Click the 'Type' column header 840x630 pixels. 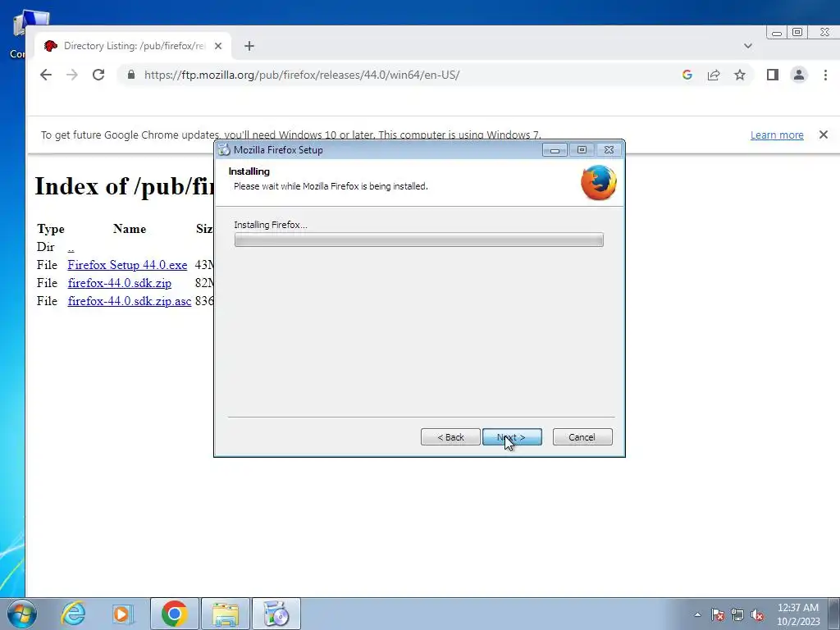(x=51, y=229)
